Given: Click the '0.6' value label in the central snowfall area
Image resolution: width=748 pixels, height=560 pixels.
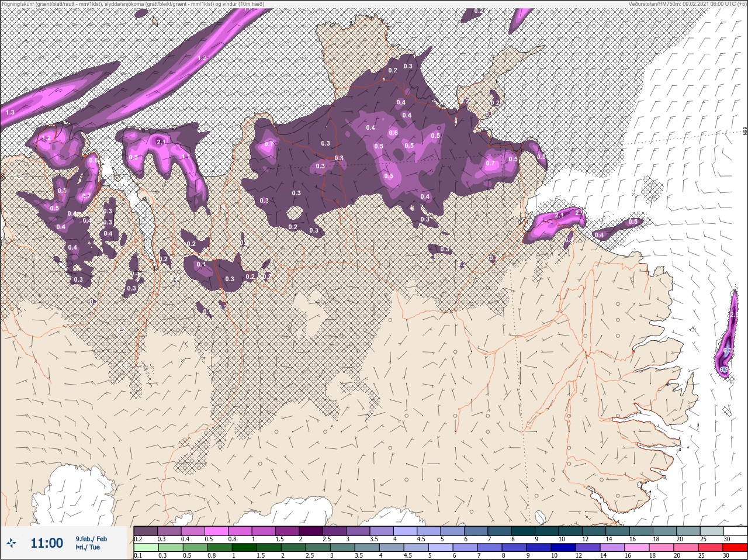Looking at the screenshot, I should pyautogui.click(x=393, y=133).
